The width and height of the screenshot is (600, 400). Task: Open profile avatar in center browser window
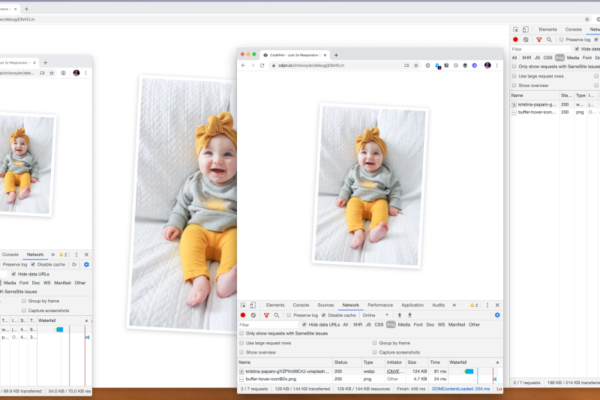(x=487, y=65)
